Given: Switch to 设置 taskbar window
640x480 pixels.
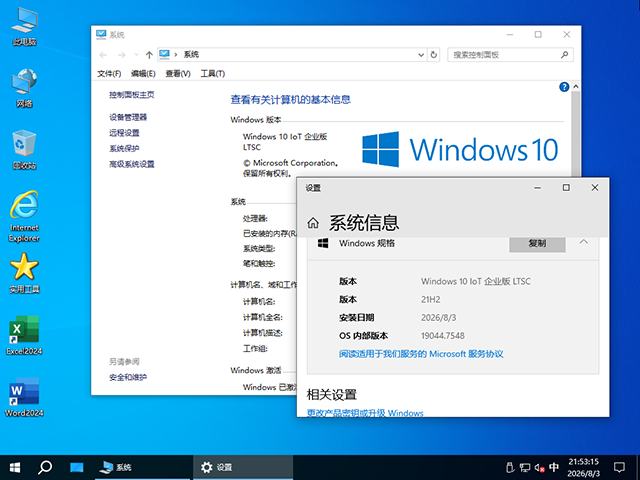Looking at the screenshot, I should (x=242, y=467).
